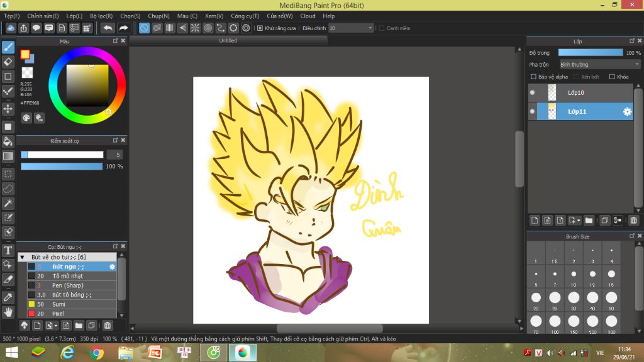Select the Gradient tool
Screen dimensions: 644x362
pyautogui.click(x=8, y=156)
